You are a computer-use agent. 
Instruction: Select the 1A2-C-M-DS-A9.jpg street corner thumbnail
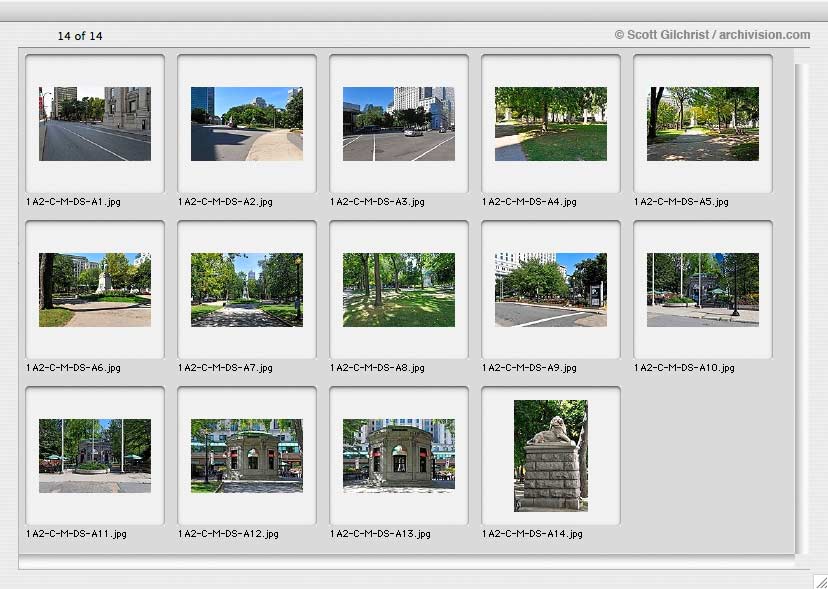point(551,289)
